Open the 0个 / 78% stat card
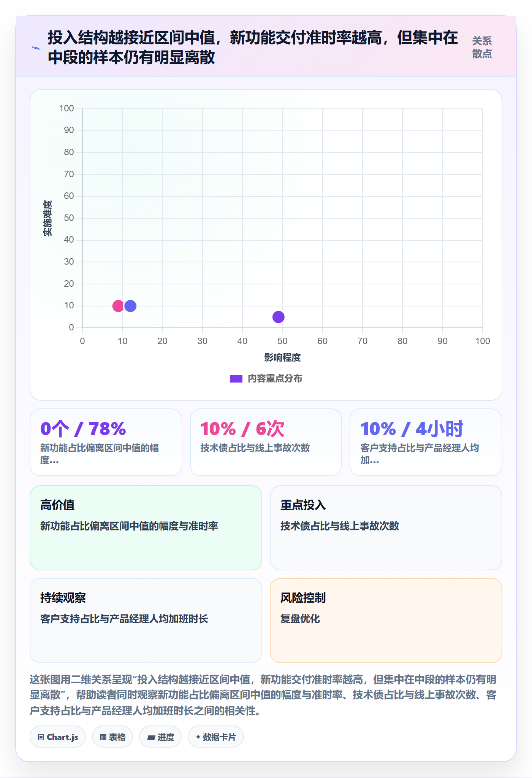 pyautogui.click(x=106, y=442)
